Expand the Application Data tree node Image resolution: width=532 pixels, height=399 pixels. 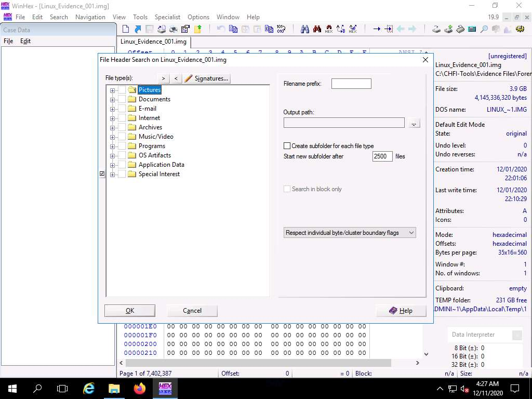(x=112, y=165)
